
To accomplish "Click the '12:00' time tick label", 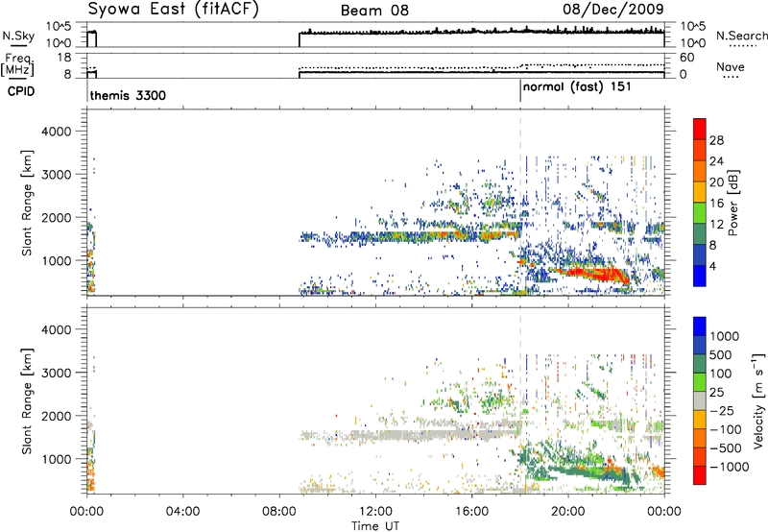I will coord(375,512).
